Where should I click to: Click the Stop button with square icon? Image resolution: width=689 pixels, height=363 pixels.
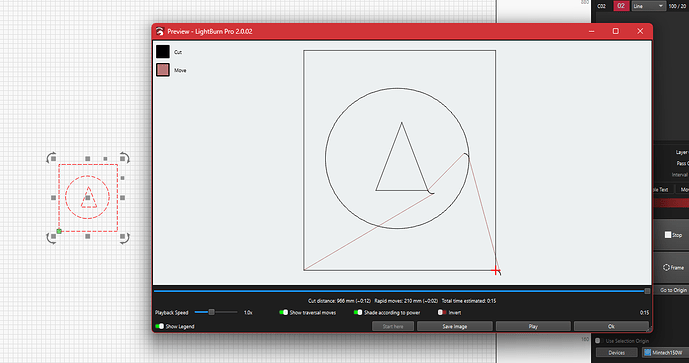(672, 235)
